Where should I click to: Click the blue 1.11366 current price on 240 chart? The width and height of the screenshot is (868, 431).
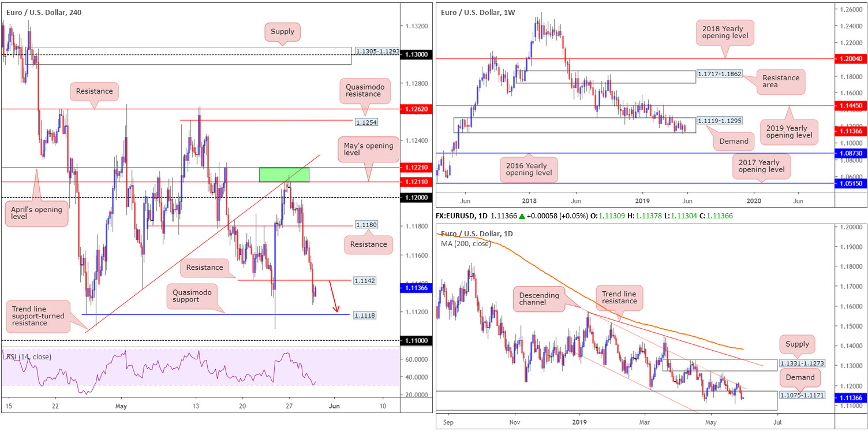[x=416, y=287]
